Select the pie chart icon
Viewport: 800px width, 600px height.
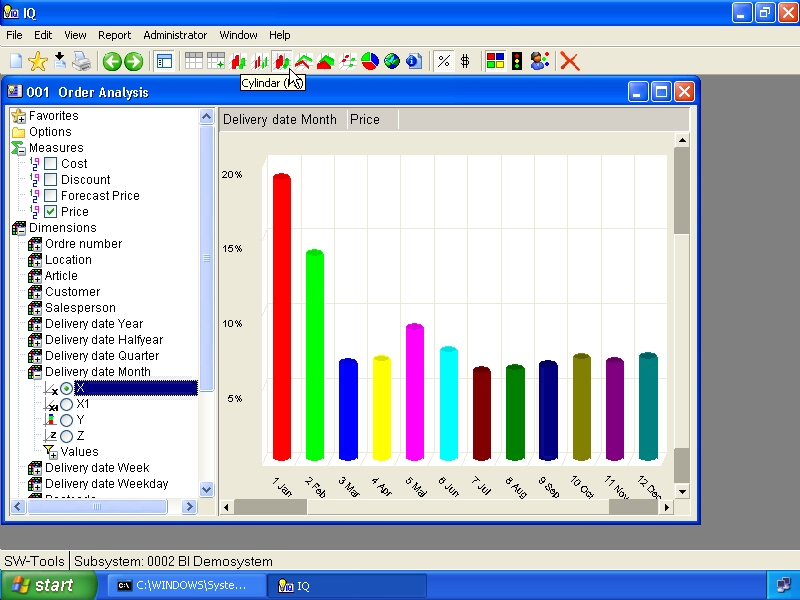tap(370, 61)
